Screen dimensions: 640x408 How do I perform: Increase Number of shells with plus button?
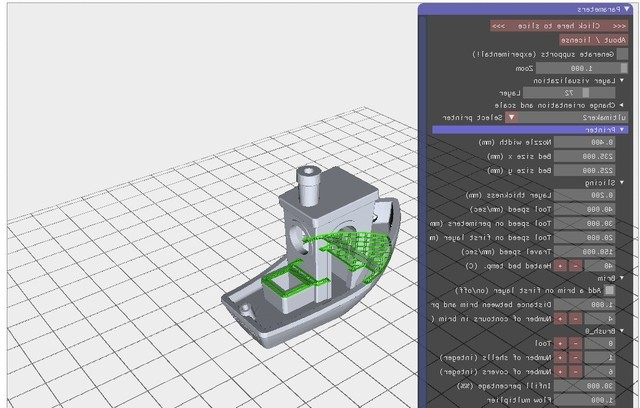click(561, 356)
